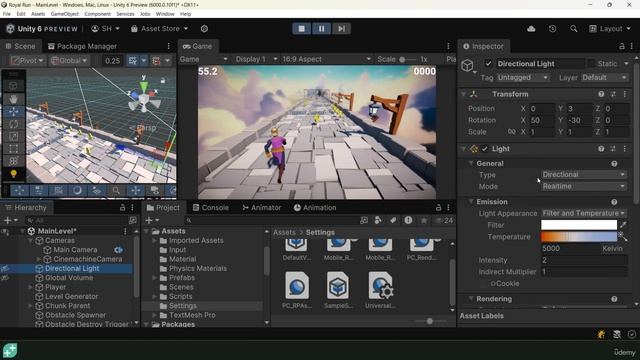Open the Component menu
The image size is (640, 360).
click(98, 14)
